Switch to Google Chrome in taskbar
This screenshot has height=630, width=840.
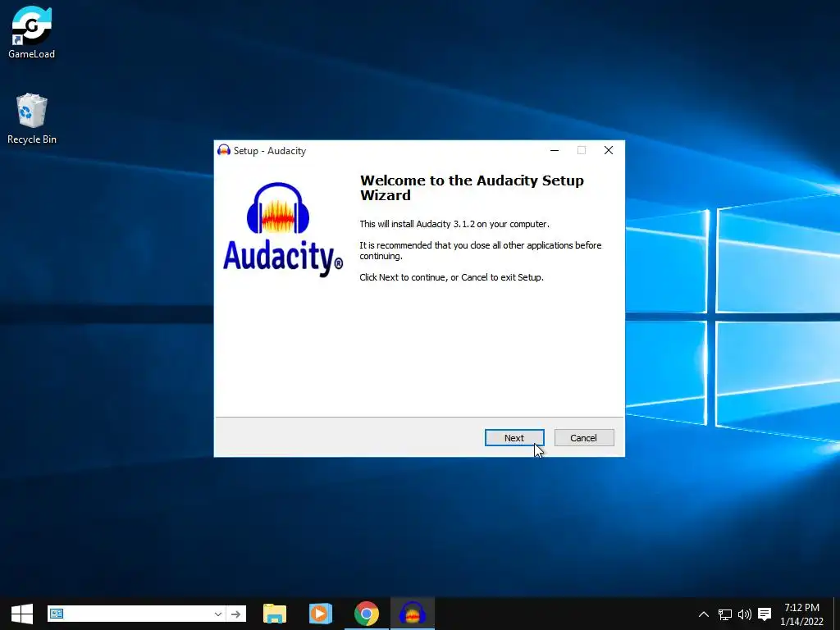367,614
